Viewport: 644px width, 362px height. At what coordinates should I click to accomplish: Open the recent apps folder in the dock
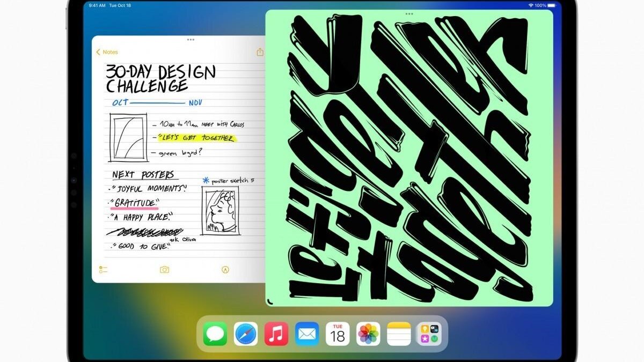[x=429, y=334]
